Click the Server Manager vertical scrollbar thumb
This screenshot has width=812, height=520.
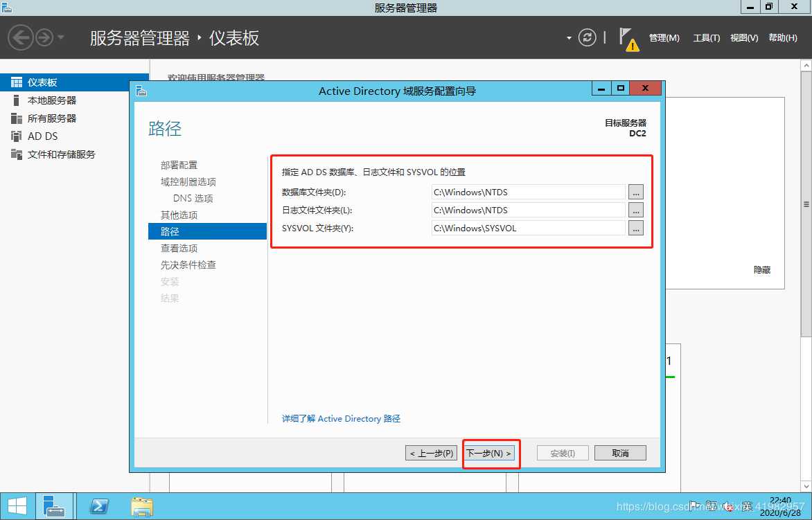(x=806, y=204)
